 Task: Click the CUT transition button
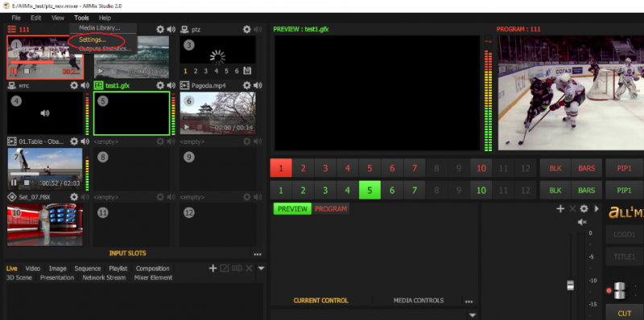coord(625,313)
